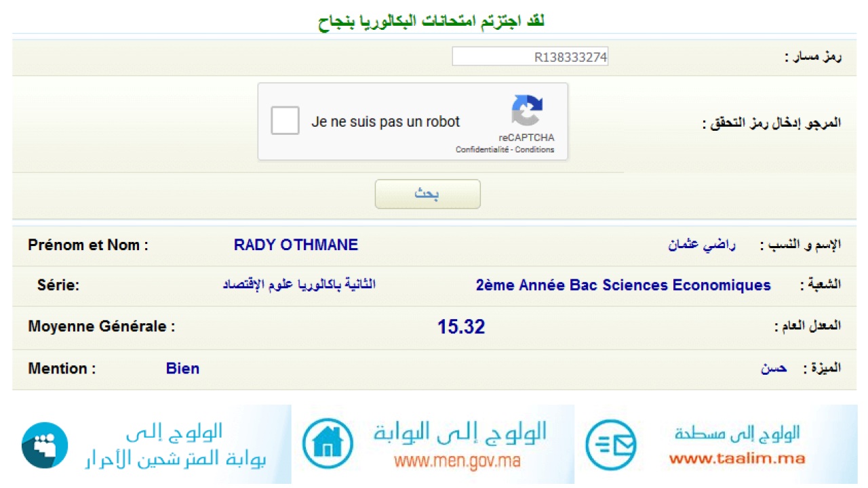Open the www.taalim.ma link
The width and height of the screenshot is (868, 488).
pos(737,458)
